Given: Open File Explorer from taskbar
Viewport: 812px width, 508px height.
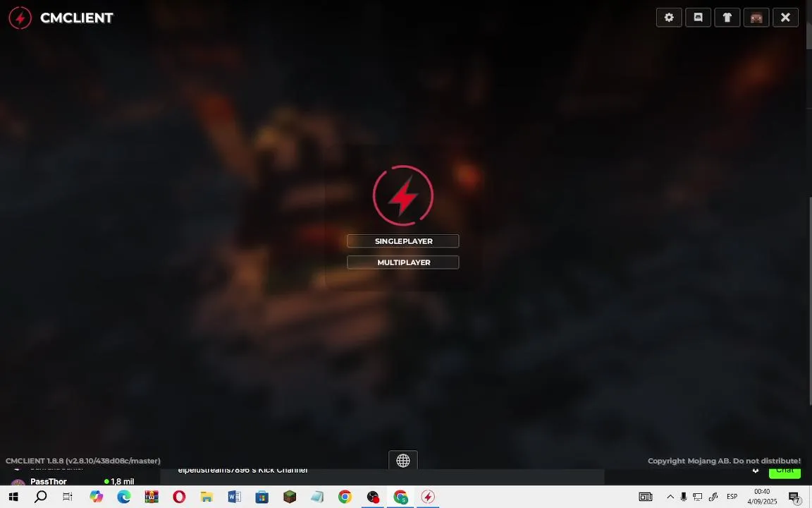Looking at the screenshot, I should (x=207, y=497).
